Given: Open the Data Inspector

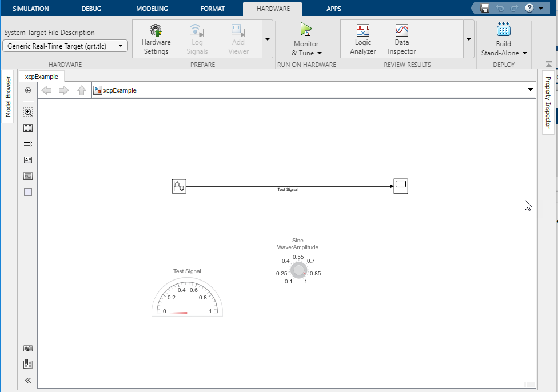Looking at the screenshot, I should click(401, 38).
